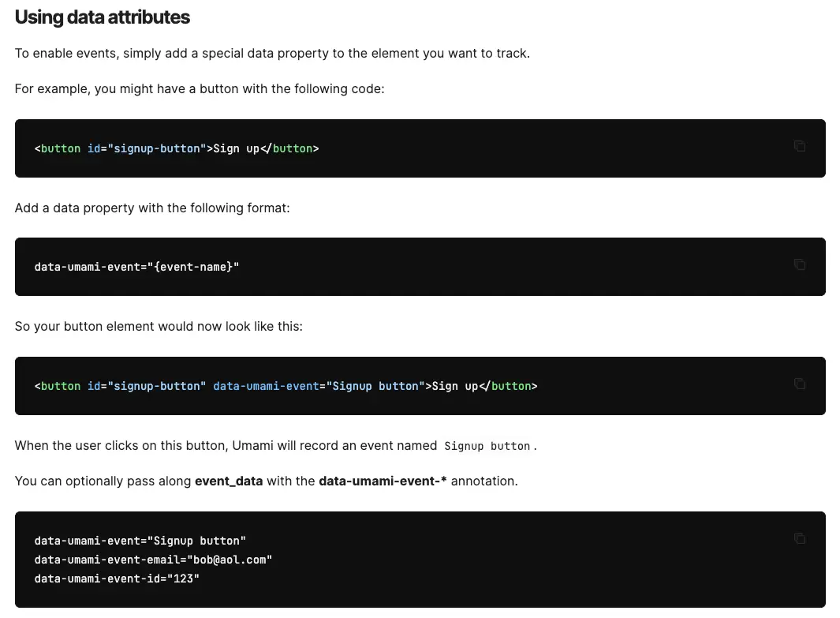Screen dimensions: 840x618
Task: Copy the event data email and id snippet
Action: point(799,538)
